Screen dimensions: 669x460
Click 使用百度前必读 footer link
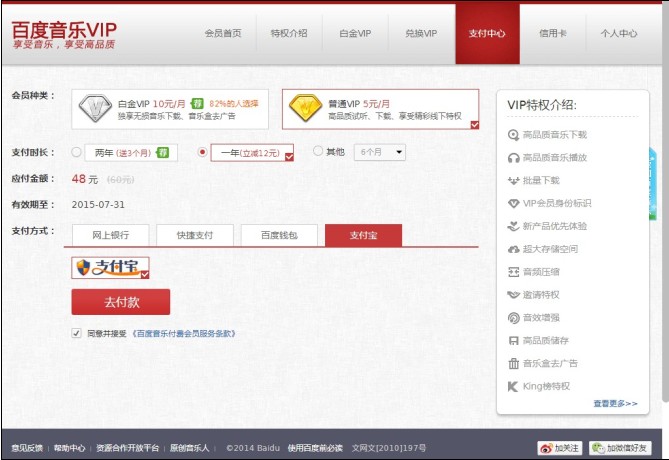tap(315, 448)
